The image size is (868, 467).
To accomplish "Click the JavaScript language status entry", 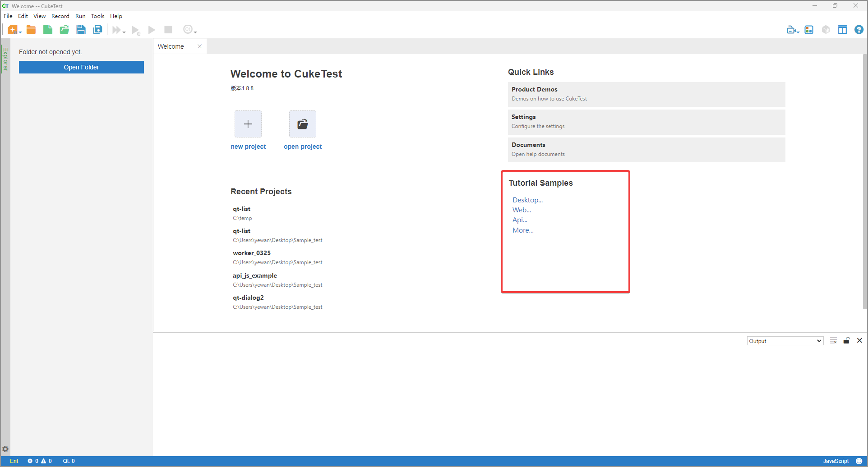I will click(x=836, y=461).
